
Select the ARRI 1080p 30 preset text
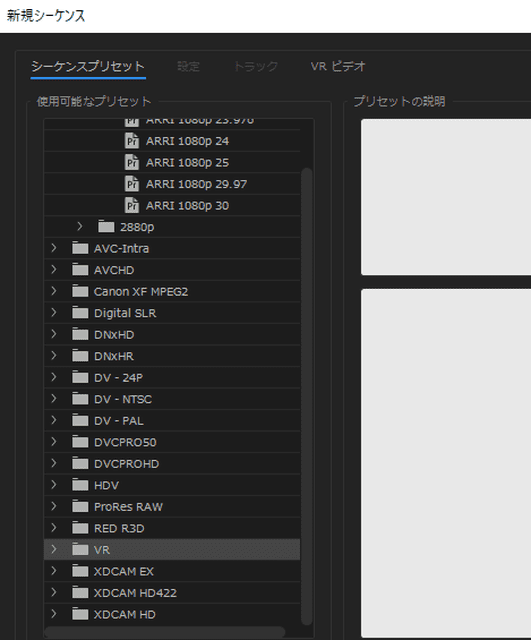point(187,206)
